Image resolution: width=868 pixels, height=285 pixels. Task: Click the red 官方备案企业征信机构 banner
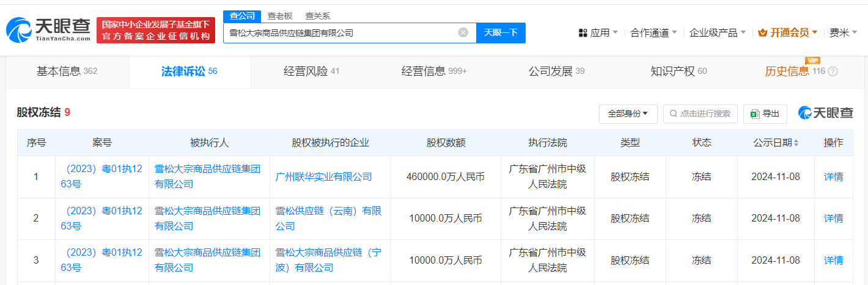coord(156,31)
